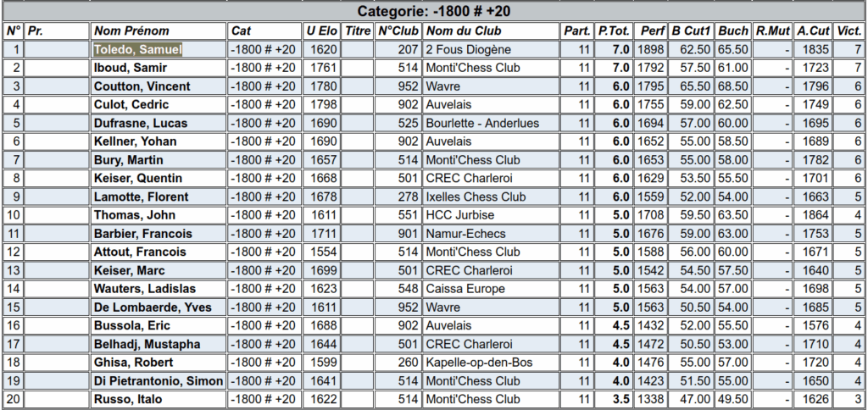This screenshot has width=868, height=410.
Task: Click club name 2 Fous Diogène
Action: click(x=468, y=50)
